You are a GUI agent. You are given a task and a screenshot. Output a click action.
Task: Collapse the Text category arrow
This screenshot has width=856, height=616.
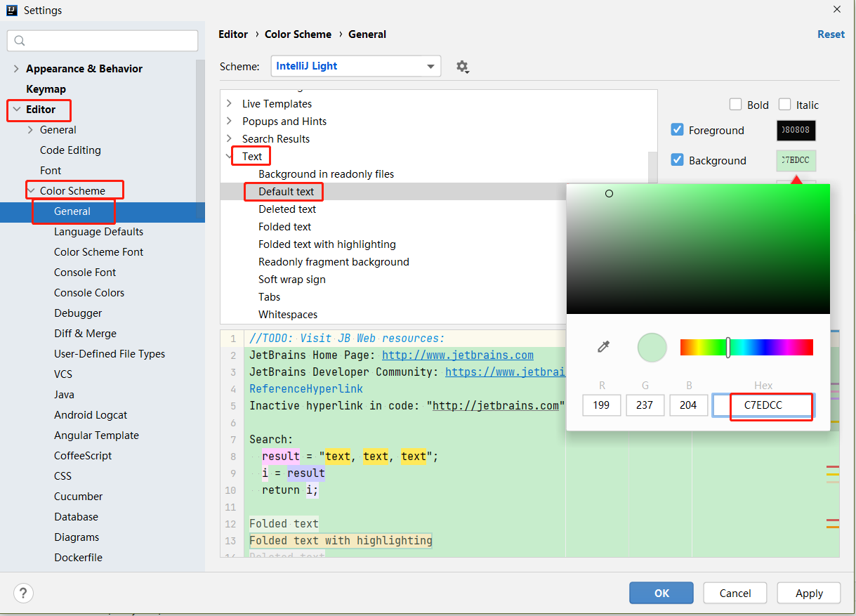(229, 157)
